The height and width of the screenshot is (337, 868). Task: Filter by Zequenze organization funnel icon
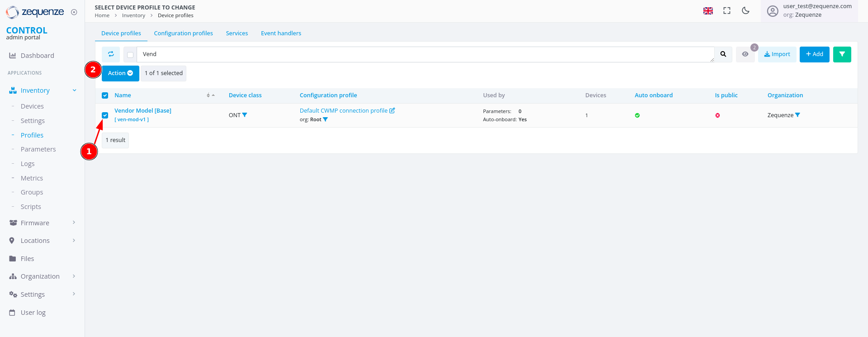797,115
